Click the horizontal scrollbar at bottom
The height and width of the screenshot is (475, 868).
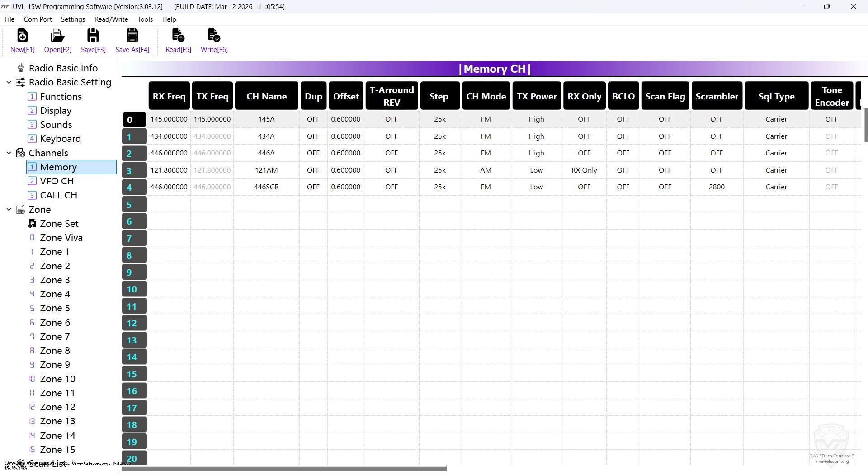284,469
